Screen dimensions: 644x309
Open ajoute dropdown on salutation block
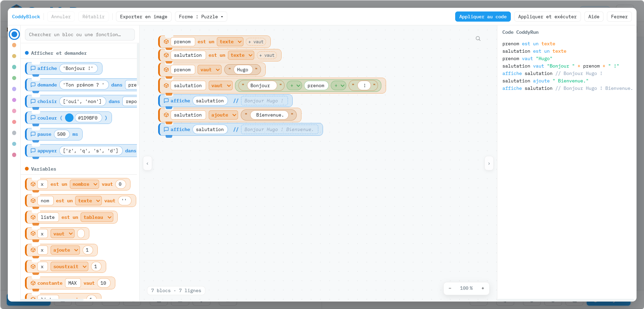click(223, 115)
